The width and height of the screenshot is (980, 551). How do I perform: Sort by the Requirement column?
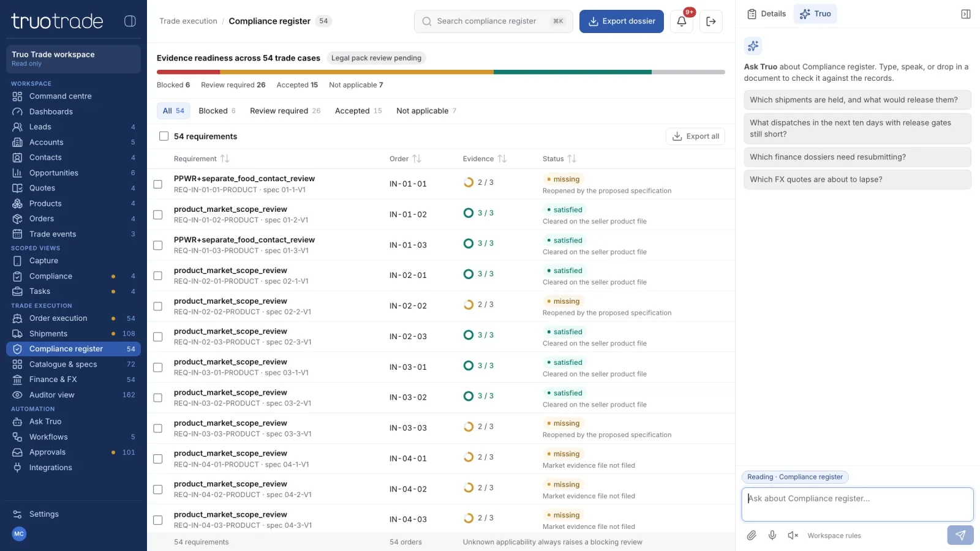202,159
